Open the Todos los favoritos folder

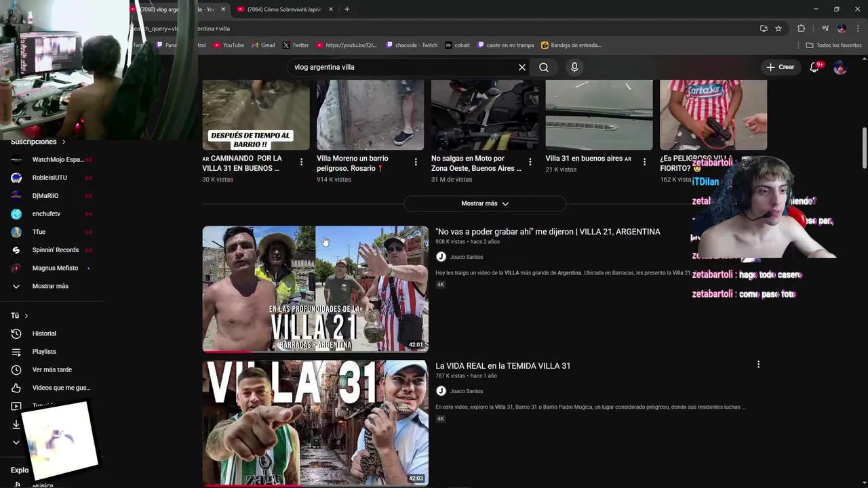click(x=833, y=45)
